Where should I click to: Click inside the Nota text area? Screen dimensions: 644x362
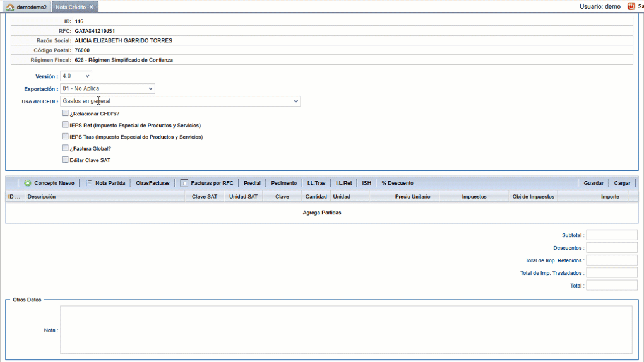[x=345, y=330]
